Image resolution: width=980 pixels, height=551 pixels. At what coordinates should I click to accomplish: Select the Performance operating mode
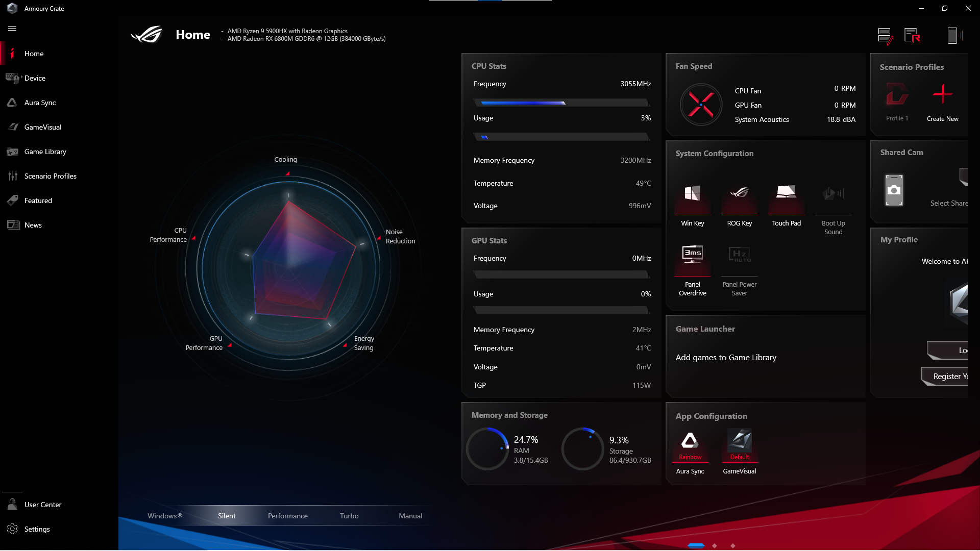click(287, 516)
